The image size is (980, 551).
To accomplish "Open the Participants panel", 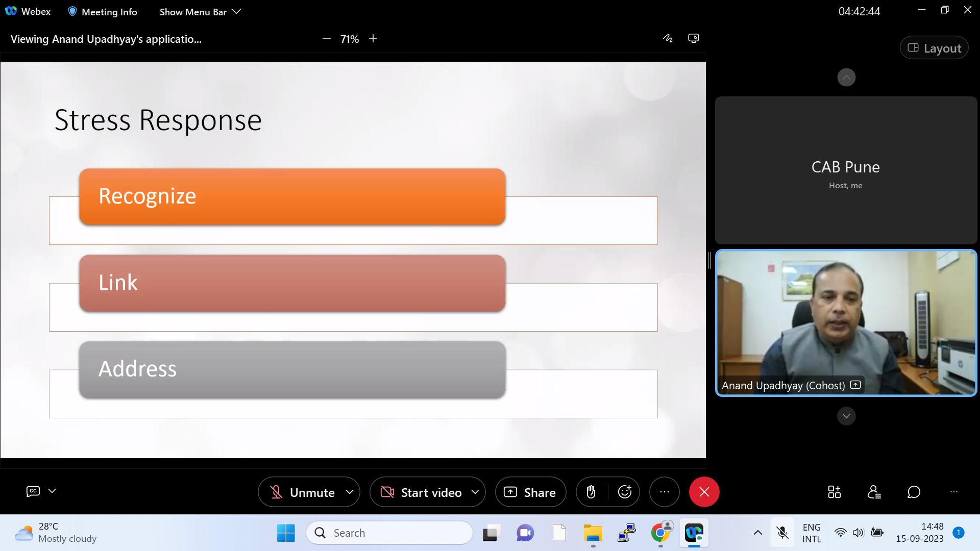I will 874,492.
